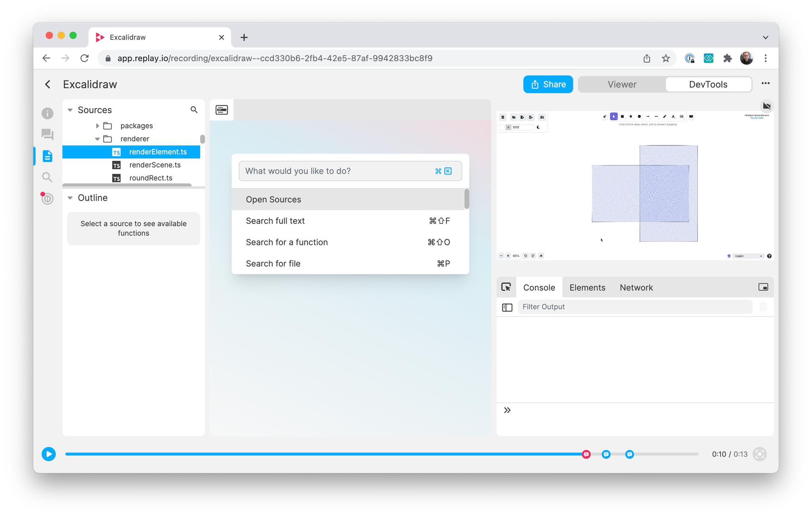The height and width of the screenshot is (517, 812).
Task: Click the search icon in Sources header
Action: (x=194, y=110)
